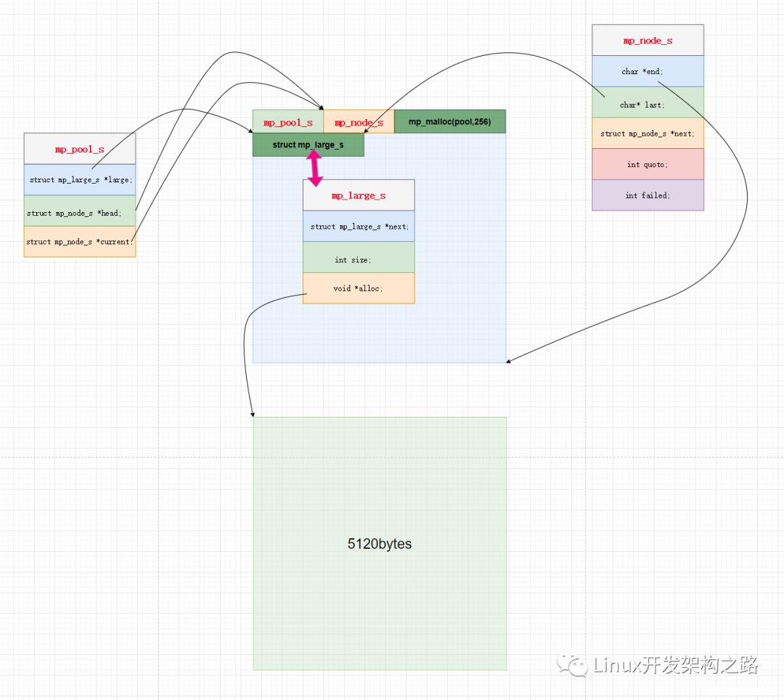Select the green 5120bytes memory block

pyautogui.click(x=380, y=543)
